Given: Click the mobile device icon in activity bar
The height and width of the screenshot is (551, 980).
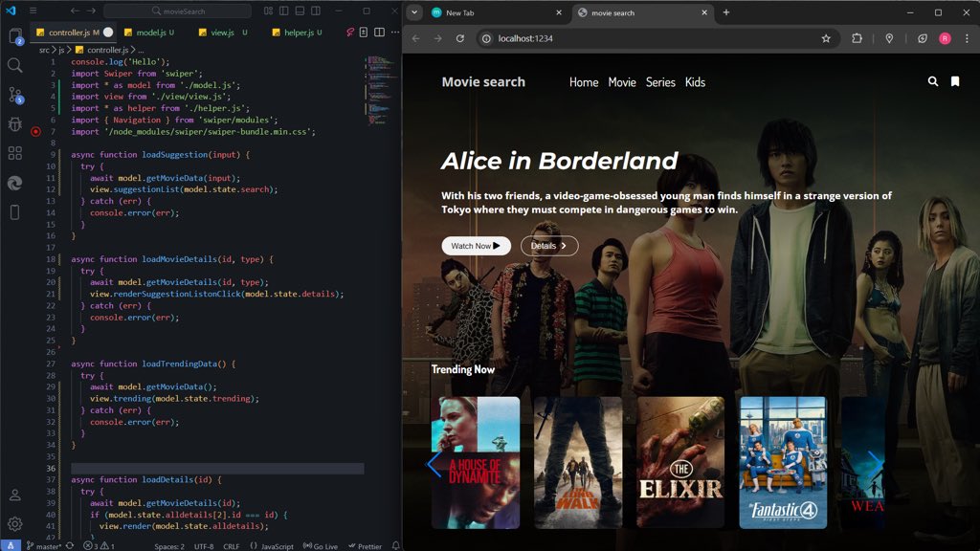Looking at the screenshot, I should 15,212.
